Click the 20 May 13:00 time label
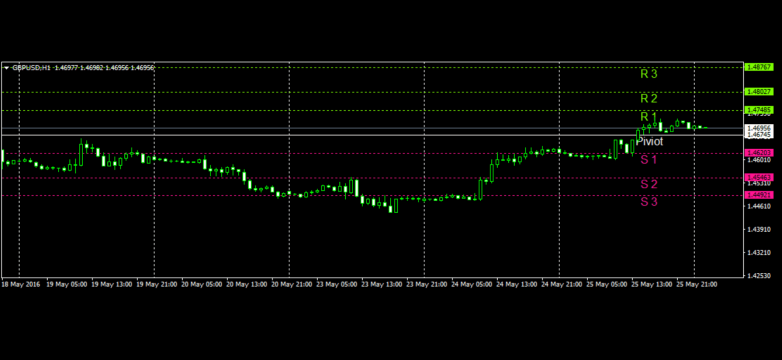This screenshot has height=360, width=782. [247, 284]
